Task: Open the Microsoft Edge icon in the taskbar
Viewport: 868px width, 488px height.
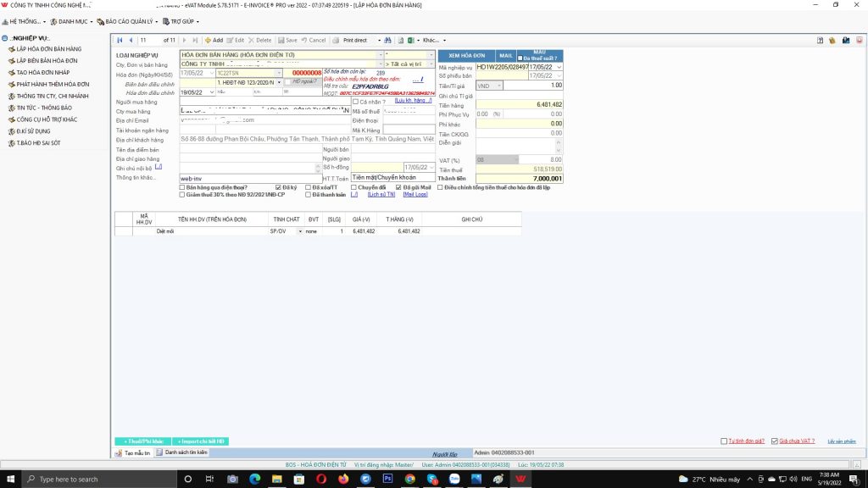Action: click(x=254, y=479)
